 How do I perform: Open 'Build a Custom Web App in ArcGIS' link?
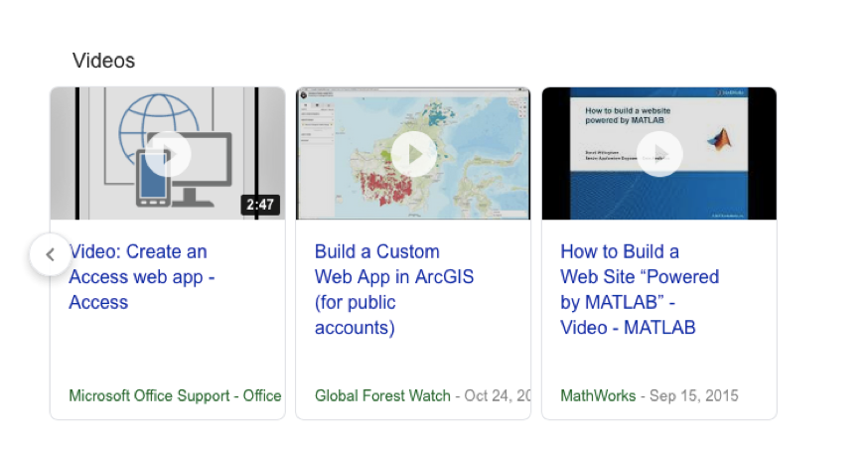[x=394, y=290]
